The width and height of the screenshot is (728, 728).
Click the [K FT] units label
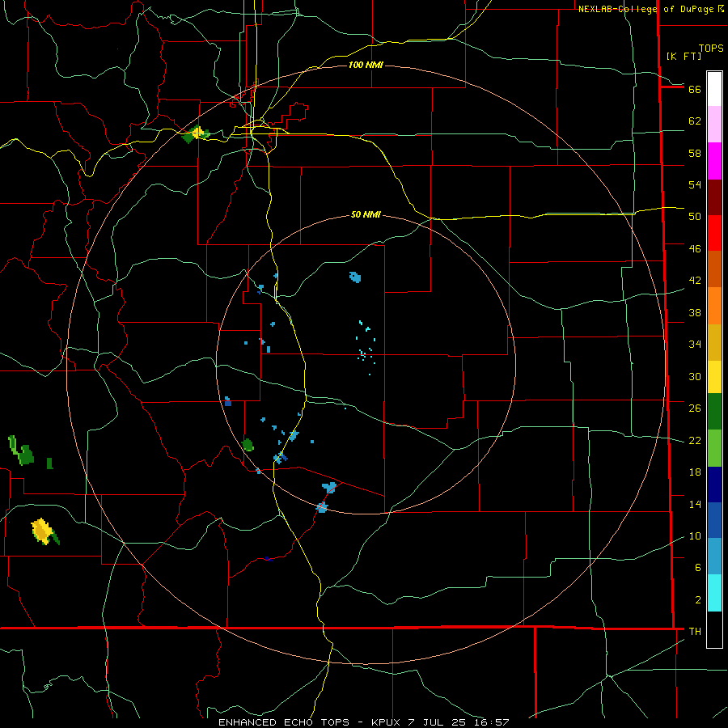coord(684,56)
